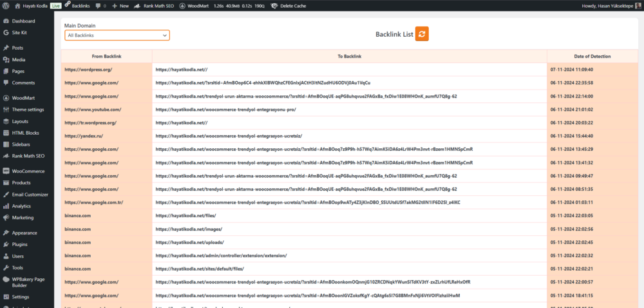Viewport: 644px width, 308px height.
Task: Click the Tools wrench icon
Action: click(6, 268)
